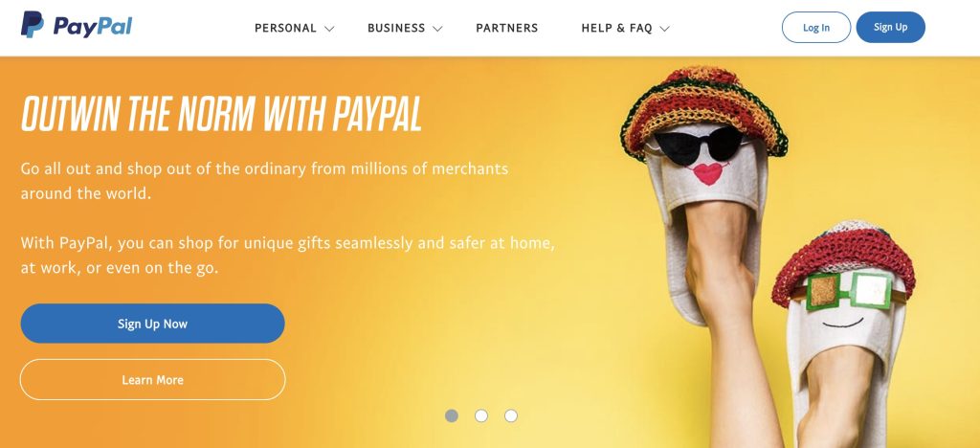The width and height of the screenshot is (980, 448).
Task: Click the PayPal double-P logo icon
Action: coord(32,25)
